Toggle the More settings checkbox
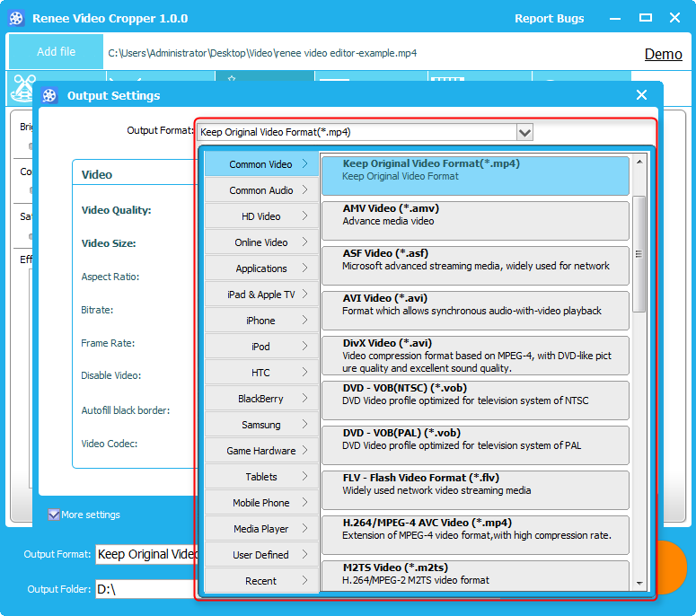This screenshot has height=616, width=696. click(x=54, y=515)
